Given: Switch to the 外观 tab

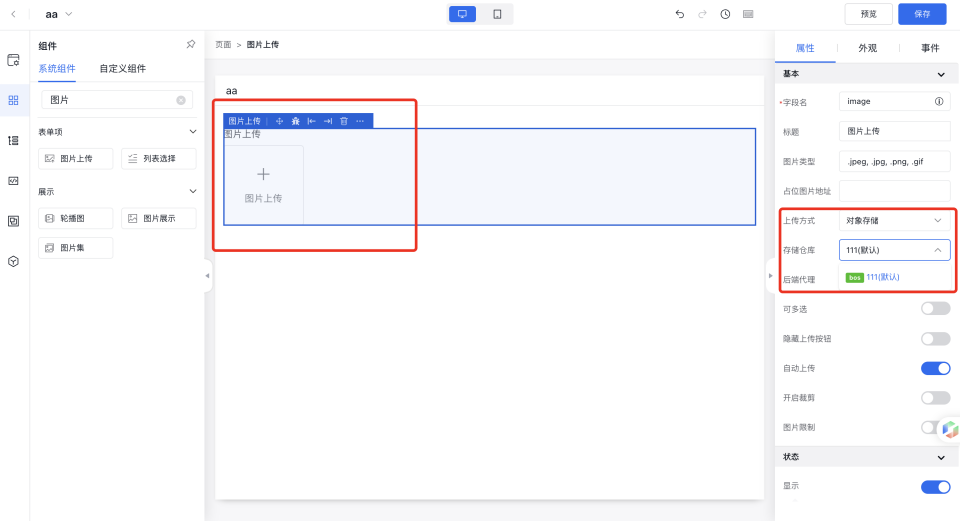Looking at the screenshot, I should pyautogui.click(x=867, y=47).
